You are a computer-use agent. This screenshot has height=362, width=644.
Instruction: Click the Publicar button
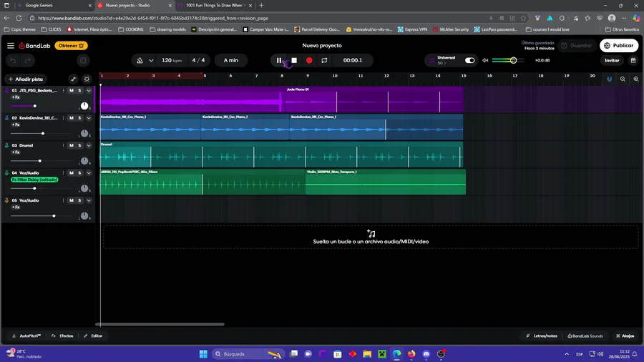pyautogui.click(x=619, y=46)
